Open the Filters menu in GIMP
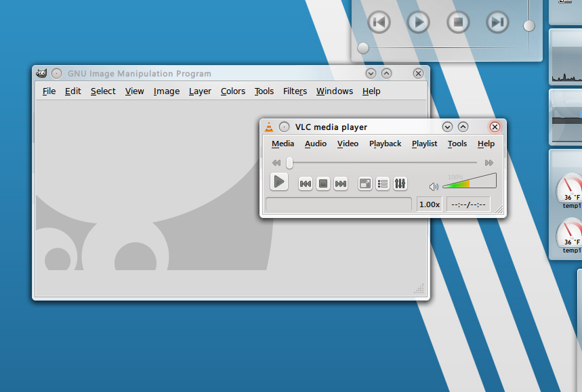Screen dimensions: 582x392 (295, 91)
